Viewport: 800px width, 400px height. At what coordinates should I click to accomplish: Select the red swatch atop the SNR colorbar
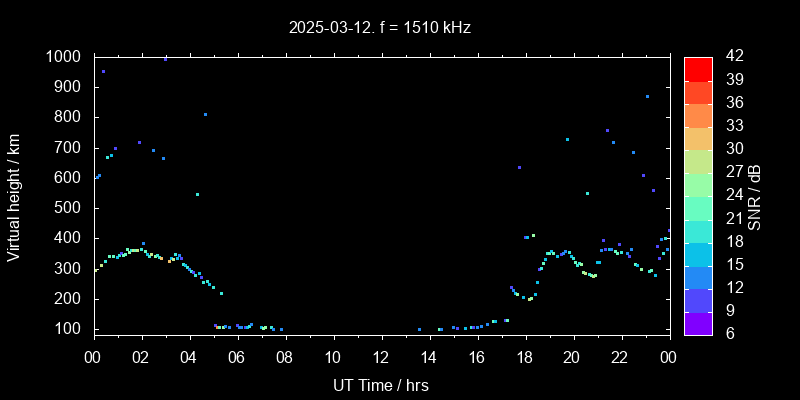pos(698,68)
